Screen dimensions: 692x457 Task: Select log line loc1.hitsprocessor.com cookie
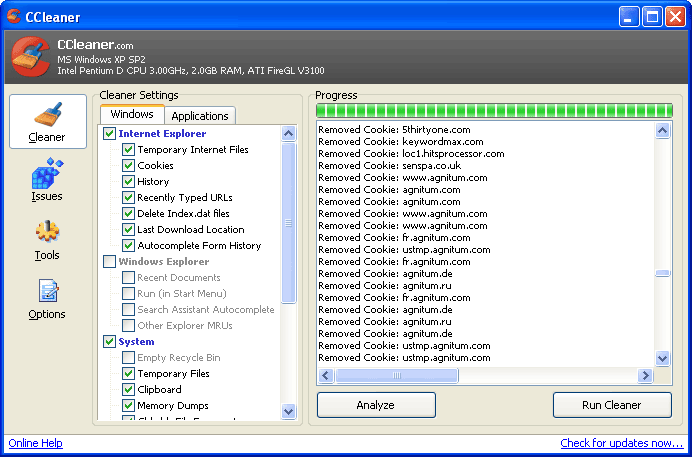click(411, 154)
